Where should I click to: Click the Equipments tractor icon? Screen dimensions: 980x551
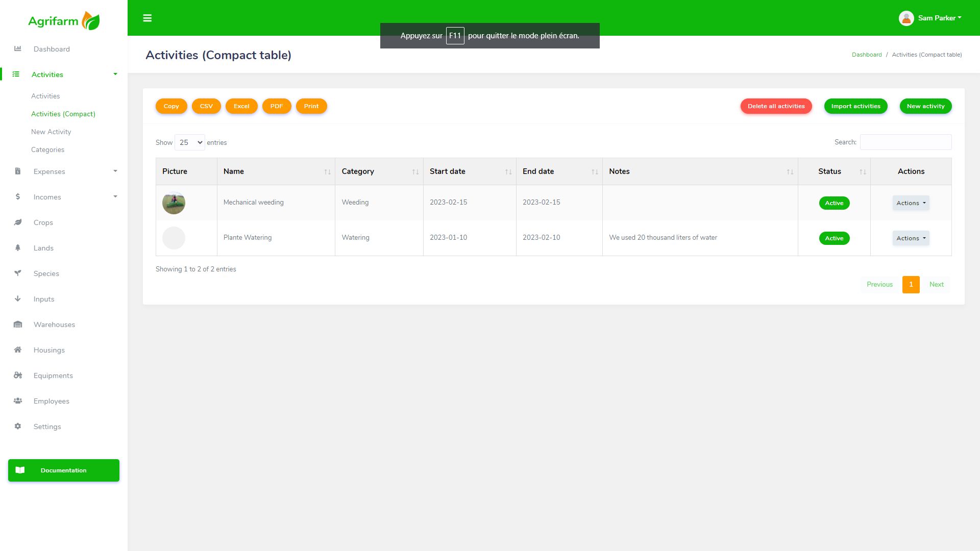(18, 375)
